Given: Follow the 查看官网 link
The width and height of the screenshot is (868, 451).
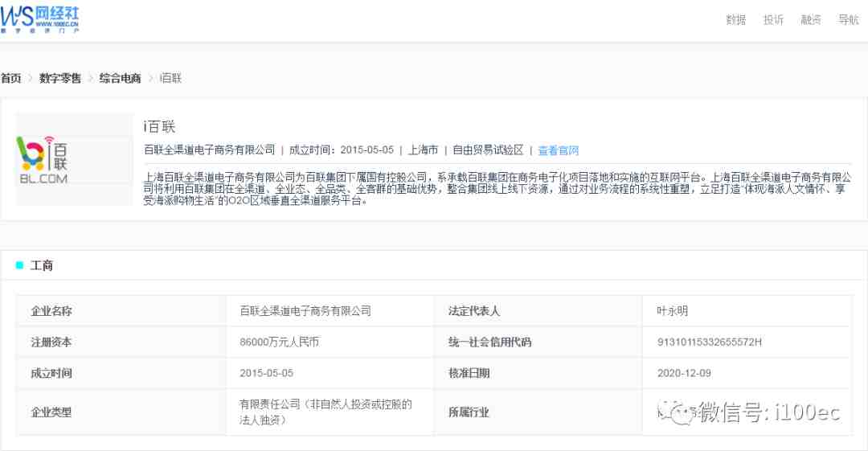Looking at the screenshot, I should click(558, 150).
